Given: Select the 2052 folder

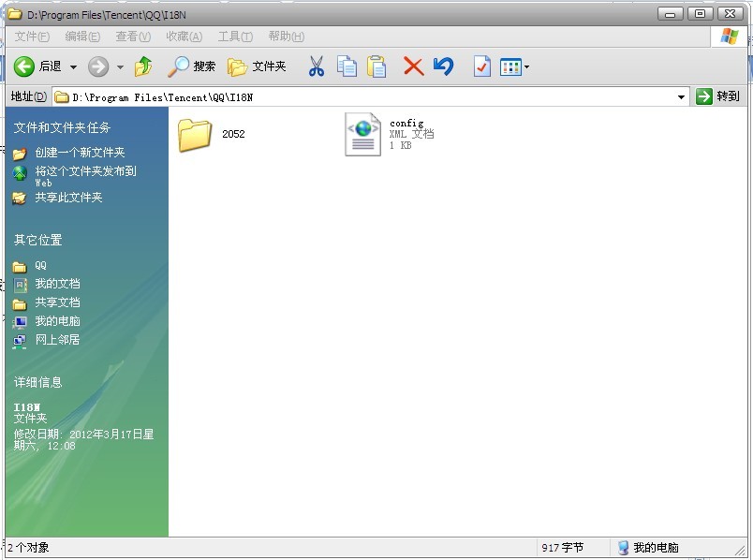Looking at the screenshot, I should click(x=196, y=135).
